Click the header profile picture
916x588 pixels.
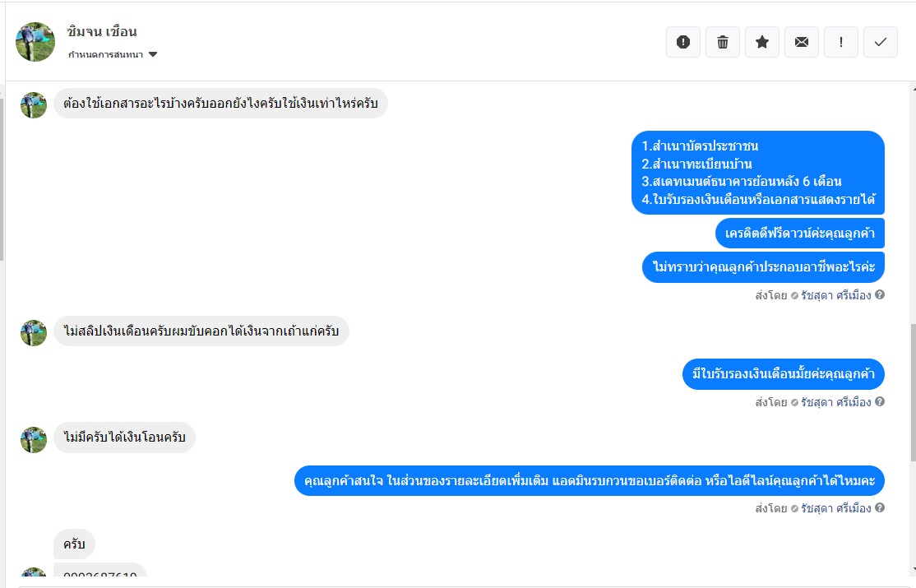coord(35,42)
